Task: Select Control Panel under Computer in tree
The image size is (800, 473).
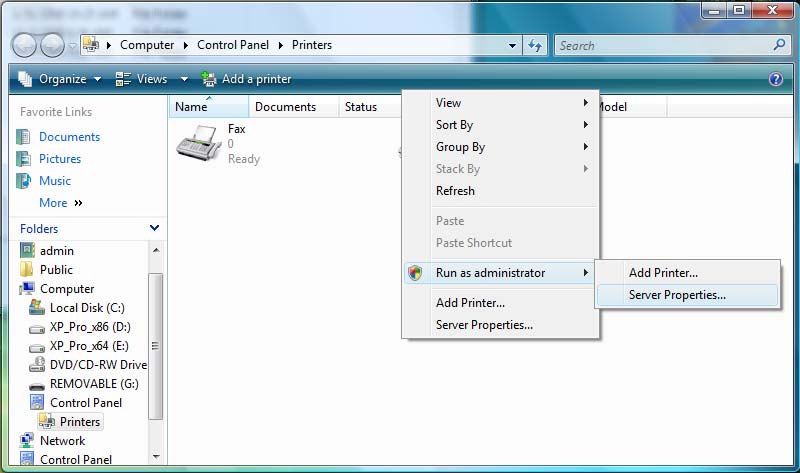Action: point(86,403)
